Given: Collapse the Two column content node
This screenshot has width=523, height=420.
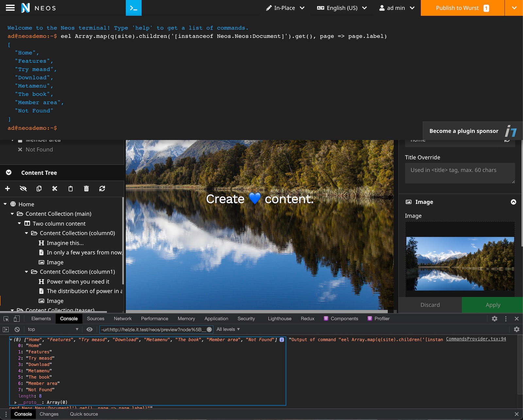Looking at the screenshot, I should pos(19,224).
